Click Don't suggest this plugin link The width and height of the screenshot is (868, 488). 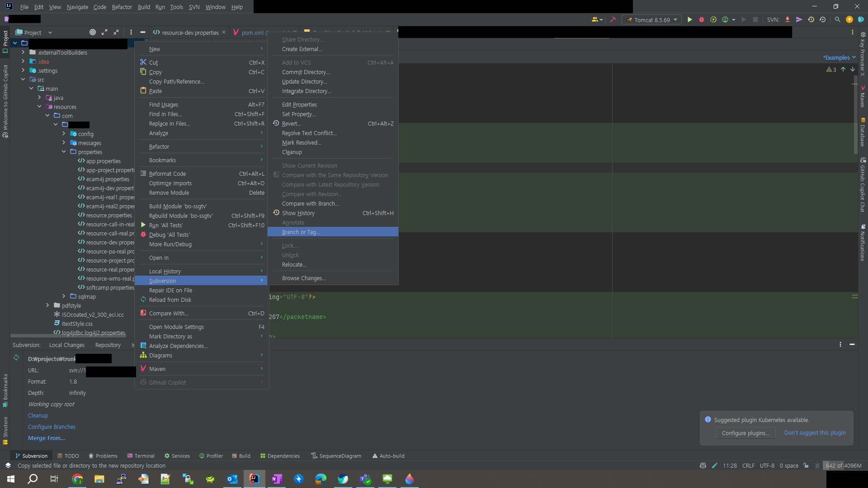(815, 432)
